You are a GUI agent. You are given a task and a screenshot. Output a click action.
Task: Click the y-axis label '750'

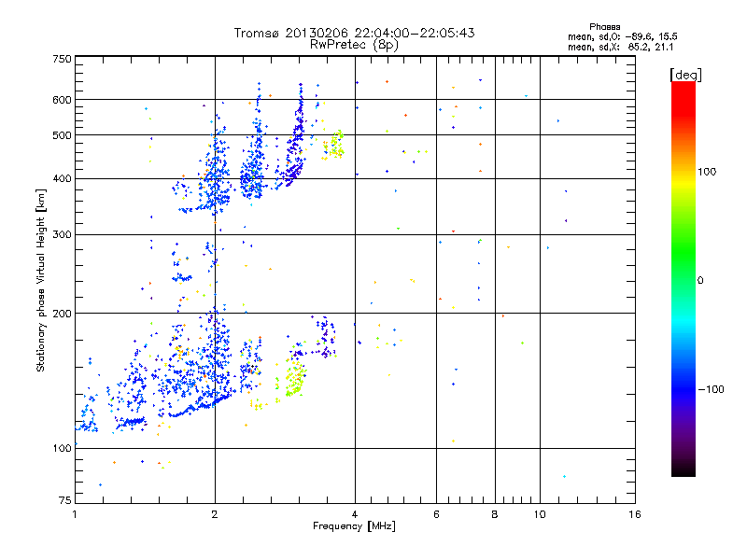click(x=62, y=59)
